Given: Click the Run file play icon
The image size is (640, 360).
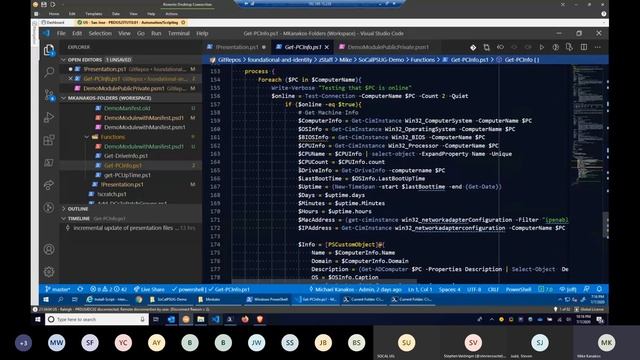Looking at the screenshot, I should [542, 47].
